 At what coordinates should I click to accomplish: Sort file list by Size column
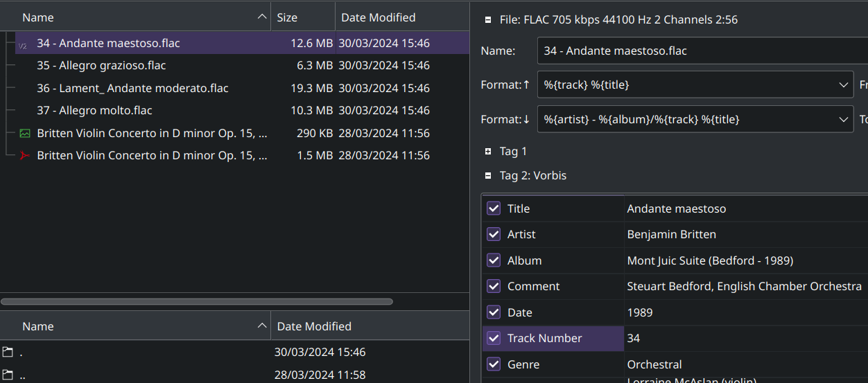(302, 17)
